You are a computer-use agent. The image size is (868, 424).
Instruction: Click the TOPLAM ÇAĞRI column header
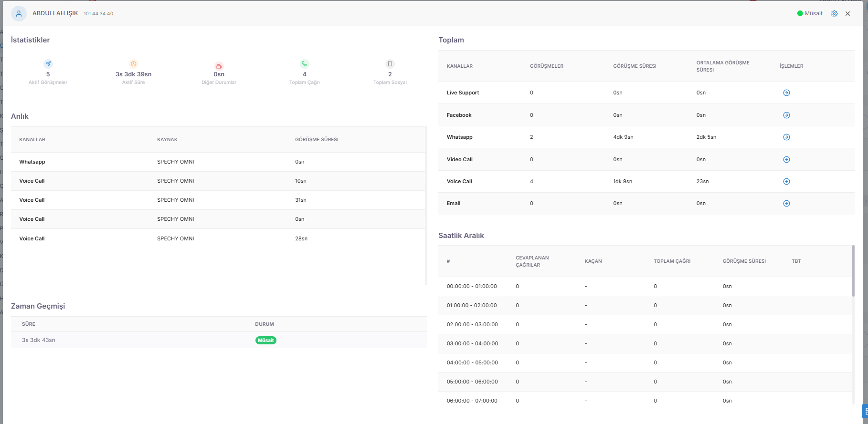click(x=672, y=261)
